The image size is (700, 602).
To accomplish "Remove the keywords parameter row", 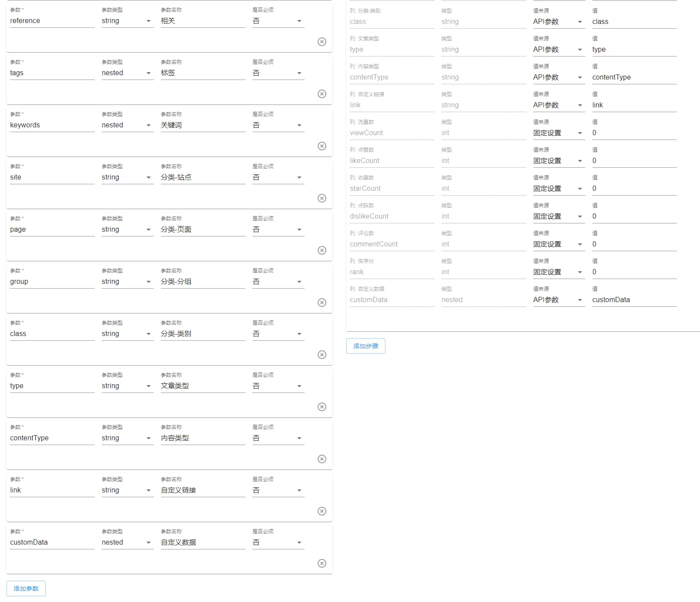I will (322, 146).
